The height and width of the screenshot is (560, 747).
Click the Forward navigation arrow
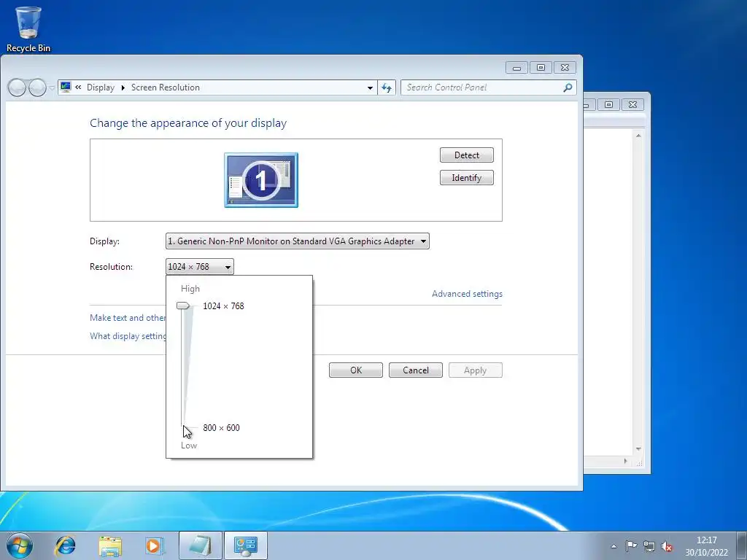[x=37, y=87]
